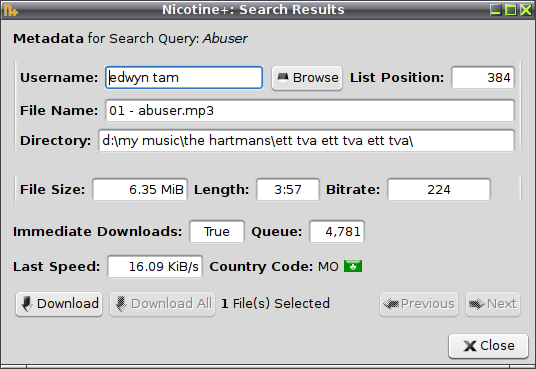Click the Last Speed field 16.09 KiB/s
This screenshot has width=536, height=369.
tap(155, 266)
